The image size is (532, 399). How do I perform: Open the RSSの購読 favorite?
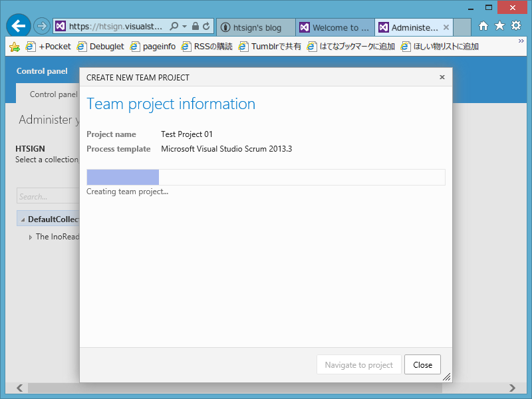207,47
